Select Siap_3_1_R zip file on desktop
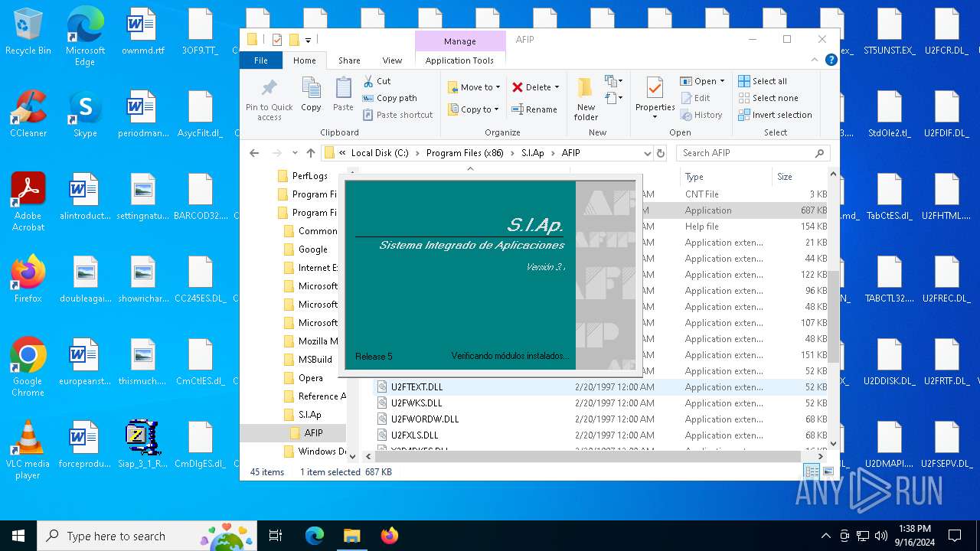Image resolution: width=980 pixels, height=551 pixels. coord(143,444)
